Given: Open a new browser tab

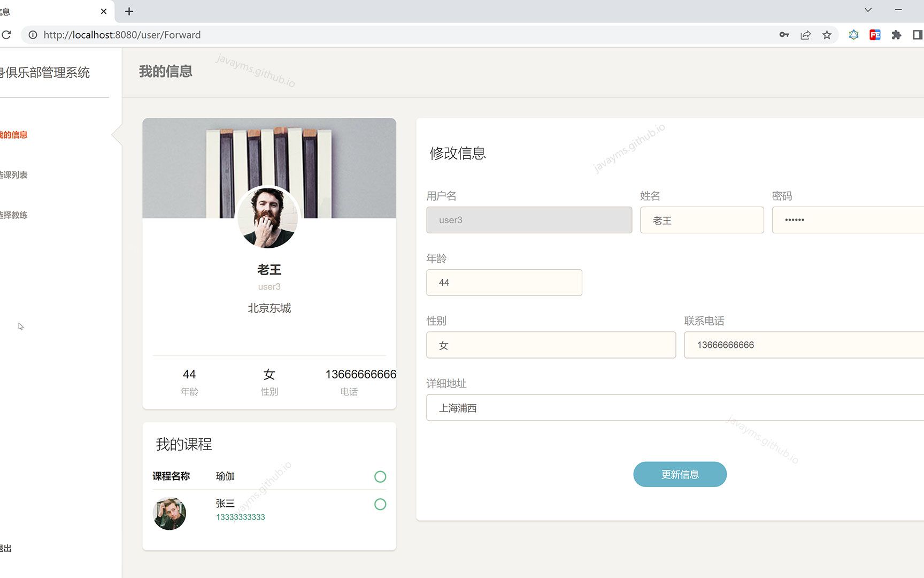Looking at the screenshot, I should coord(129,11).
